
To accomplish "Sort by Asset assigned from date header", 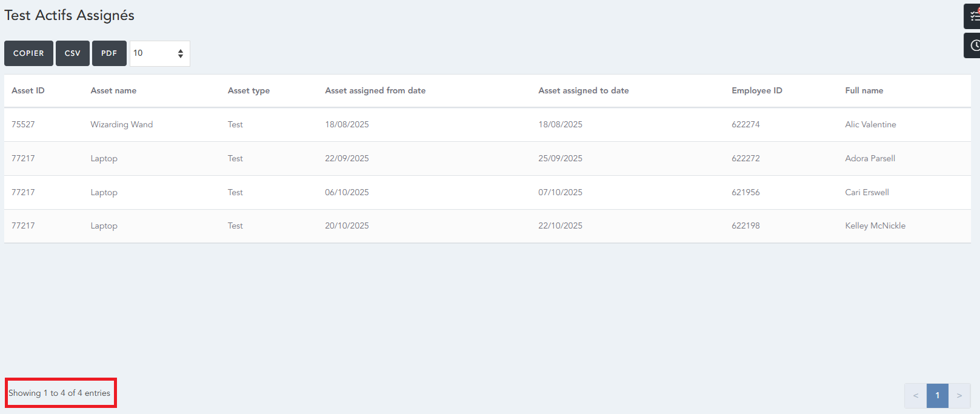I will click(x=375, y=90).
